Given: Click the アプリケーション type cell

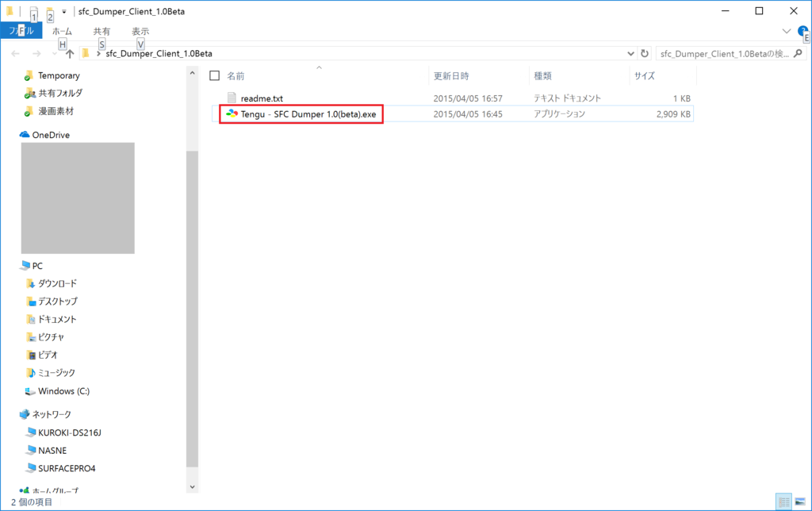Looking at the screenshot, I should tap(559, 114).
